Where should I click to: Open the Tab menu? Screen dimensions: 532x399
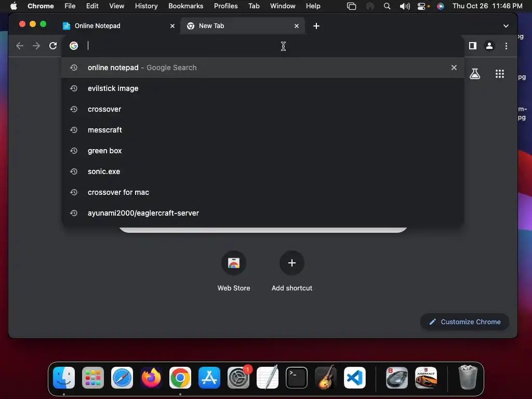pos(254,6)
